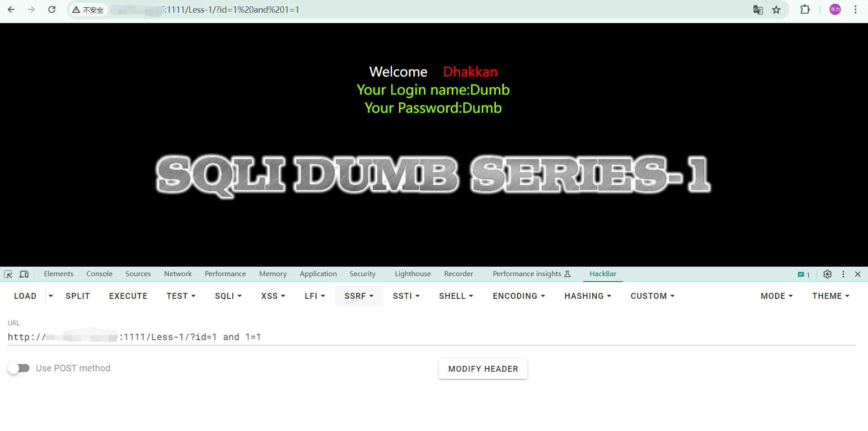Viewport: 868px width, 431px height.
Task: Enable the Use POST method switch
Action: [19, 368]
